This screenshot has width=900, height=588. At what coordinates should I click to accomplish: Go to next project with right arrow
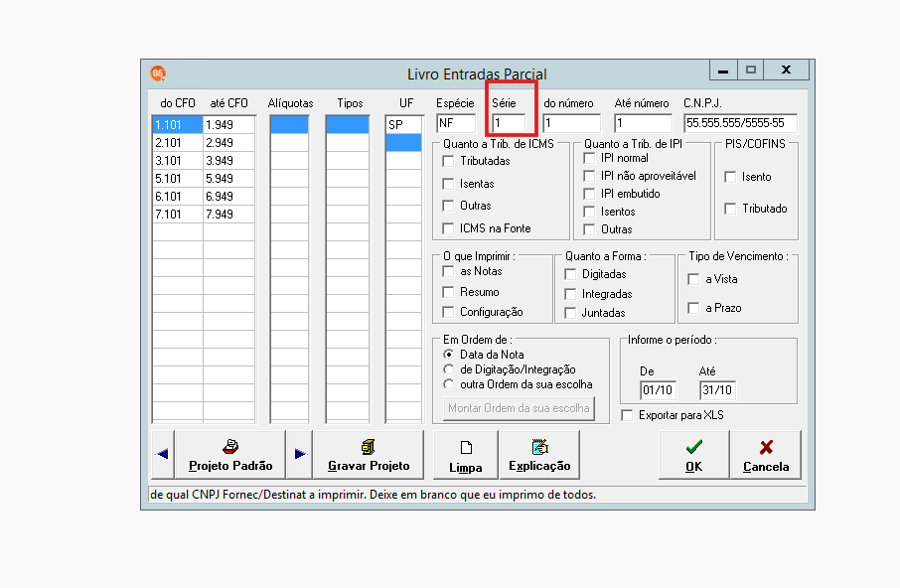(300, 454)
